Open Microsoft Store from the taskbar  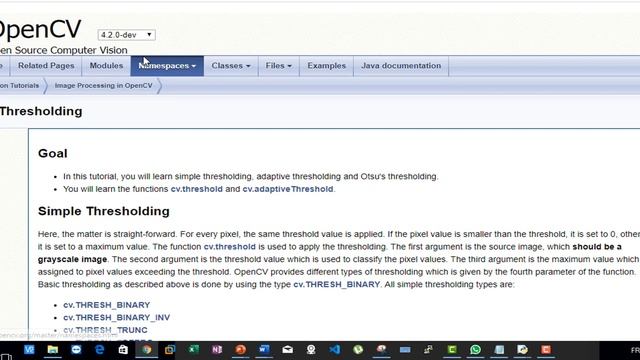(x=123, y=350)
